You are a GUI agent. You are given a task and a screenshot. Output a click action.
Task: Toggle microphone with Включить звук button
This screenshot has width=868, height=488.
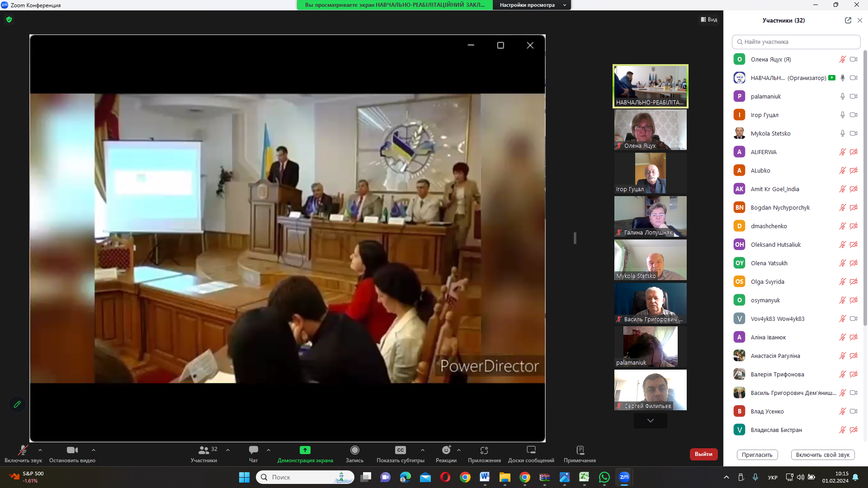23,453
